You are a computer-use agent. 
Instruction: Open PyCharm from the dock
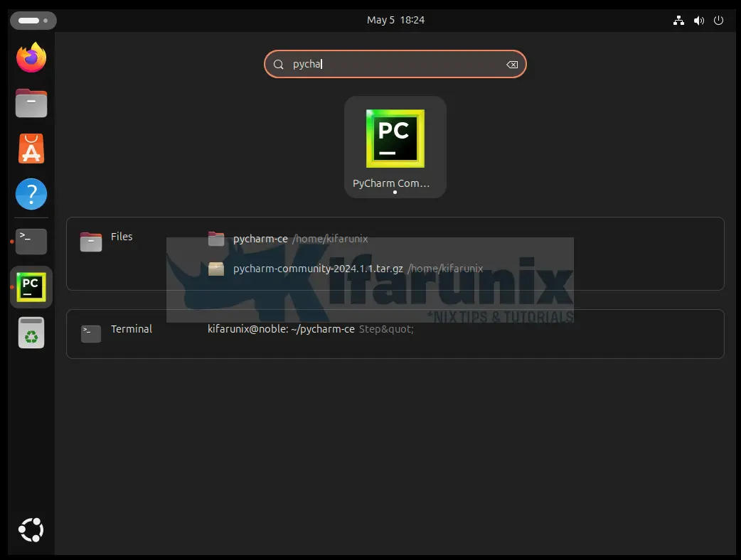(31, 286)
